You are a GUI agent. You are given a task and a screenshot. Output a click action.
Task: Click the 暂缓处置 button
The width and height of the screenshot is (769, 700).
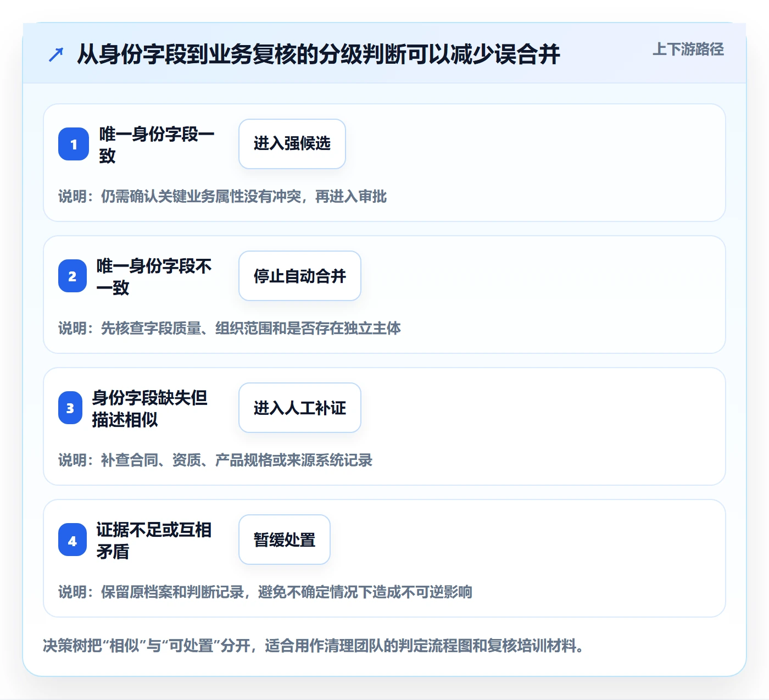pyautogui.click(x=285, y=540)
